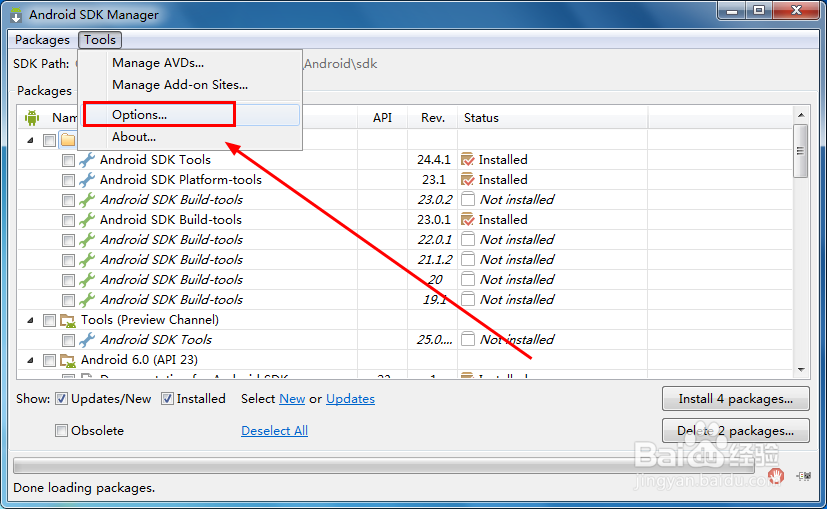Click installed status icon for Build-tools 23.0.1

467,219
